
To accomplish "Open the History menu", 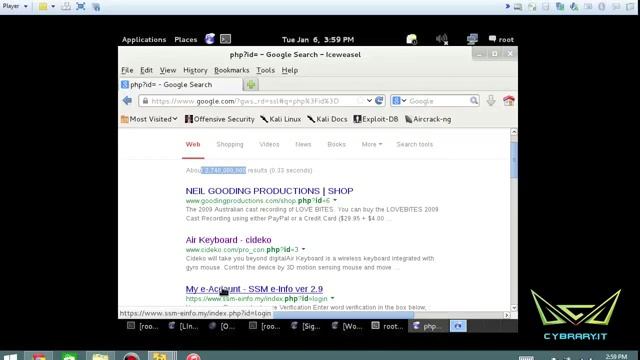I will pyautogui.click(x=195, y=70).
